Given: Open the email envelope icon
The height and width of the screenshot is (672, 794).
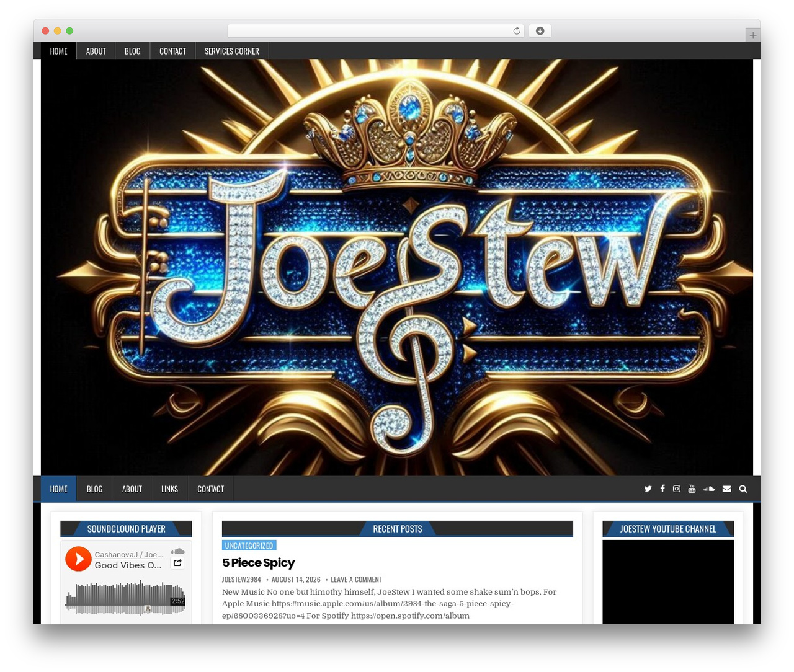Looking at the screenshot, I should point(727,489).
